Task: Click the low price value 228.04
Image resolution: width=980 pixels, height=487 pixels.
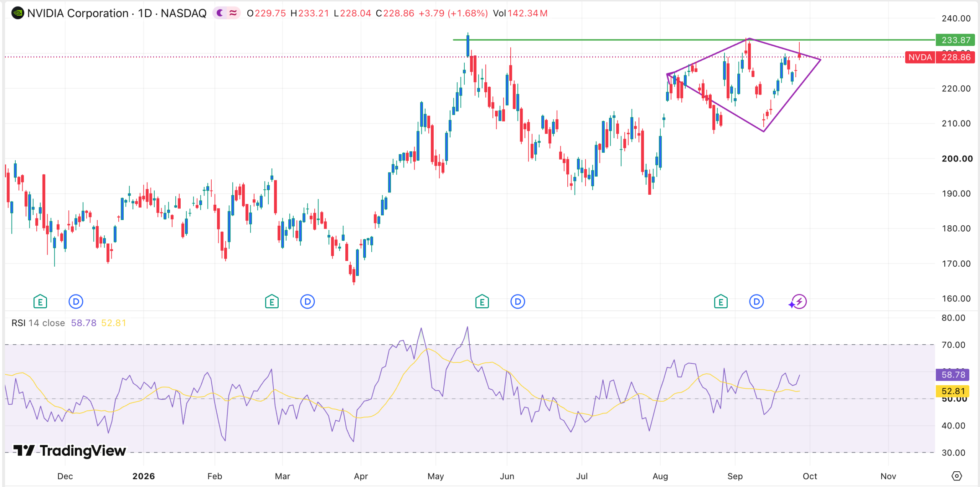Action: [x=356, y=13]
